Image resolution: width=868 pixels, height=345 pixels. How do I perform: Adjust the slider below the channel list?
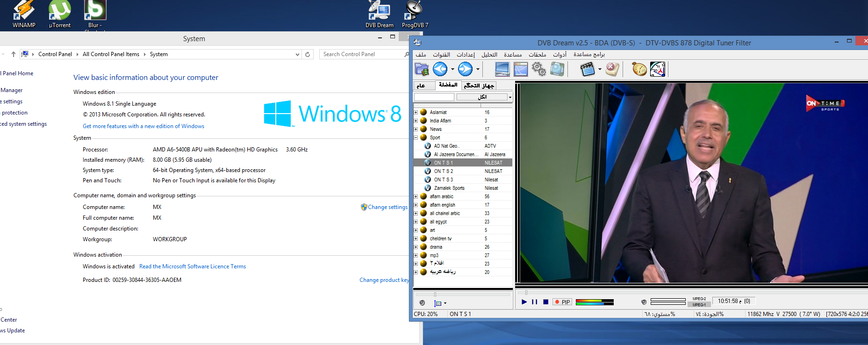463,295
